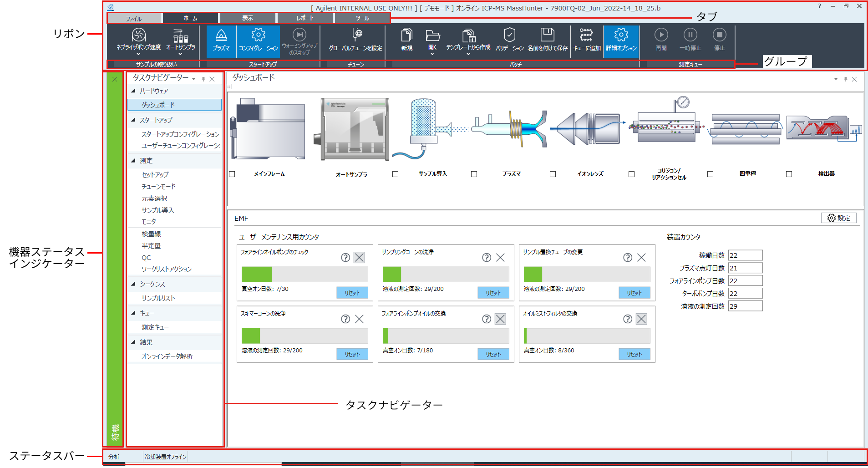Switch to the レポート tab

tap(305, 18)
